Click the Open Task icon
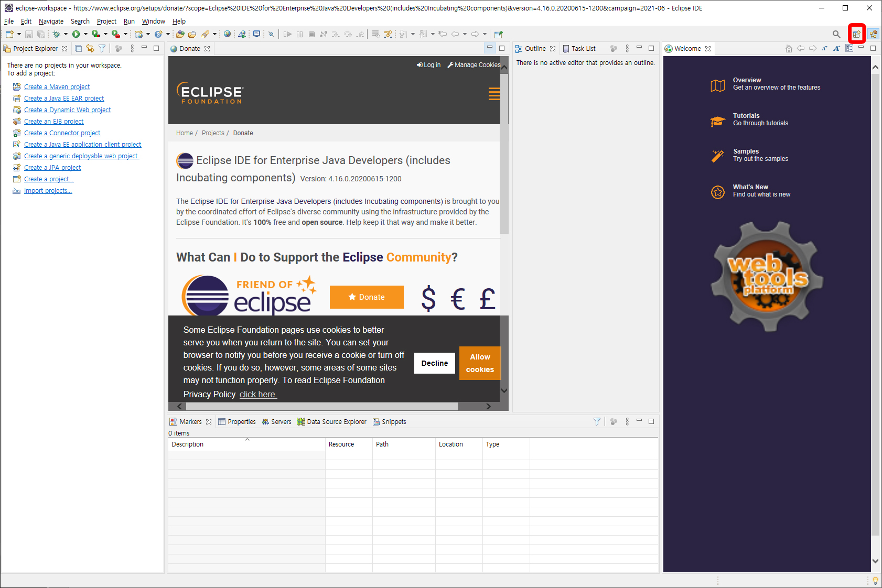Screen dimensions: 882x588 click(x=192, y=34)
